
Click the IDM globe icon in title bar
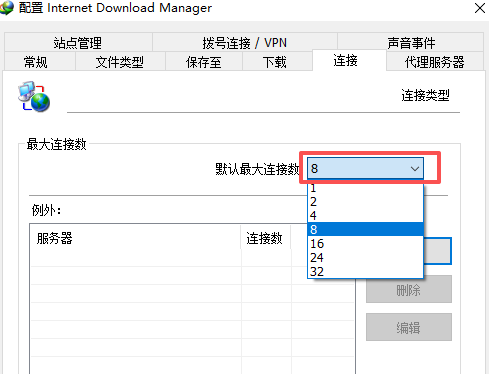point(7,8)
